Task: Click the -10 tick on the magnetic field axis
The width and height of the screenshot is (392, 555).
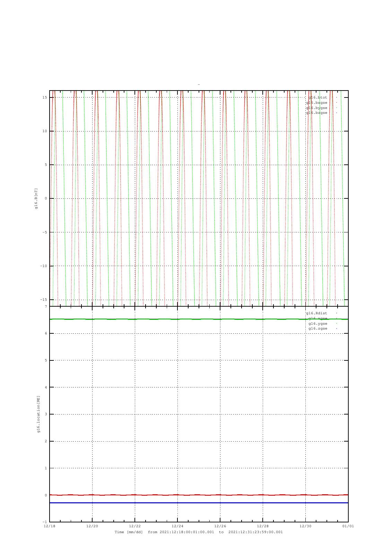Action: pos(43,266)
